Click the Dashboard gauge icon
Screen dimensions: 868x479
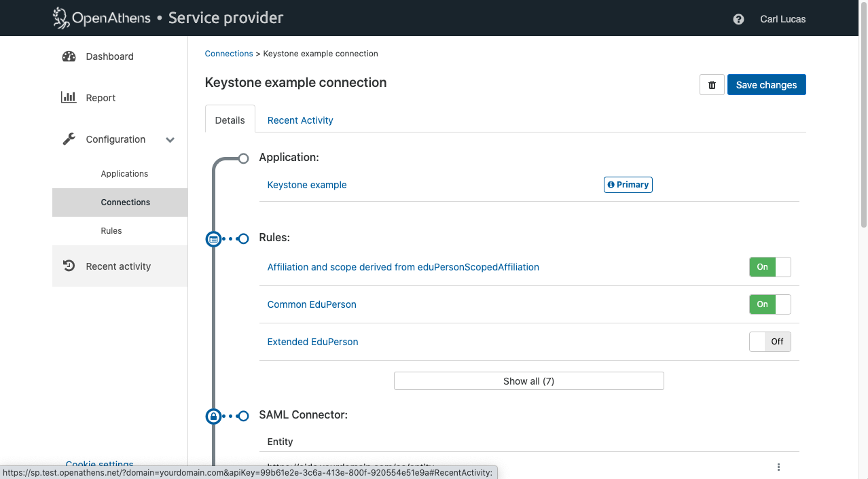click(69, 56)
